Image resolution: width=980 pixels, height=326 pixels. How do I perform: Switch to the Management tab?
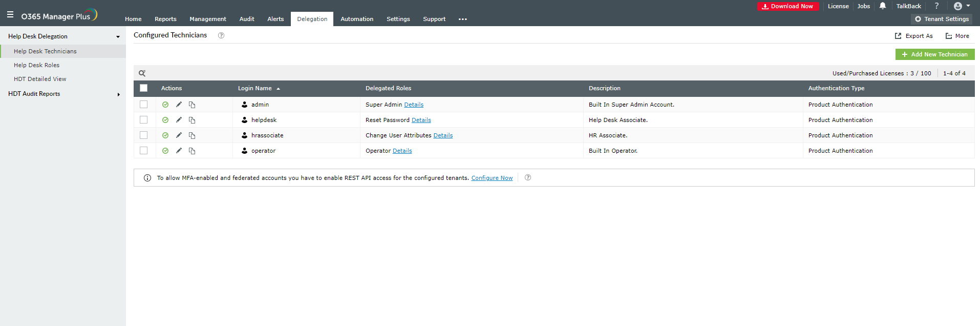click(x=207, y=19)
